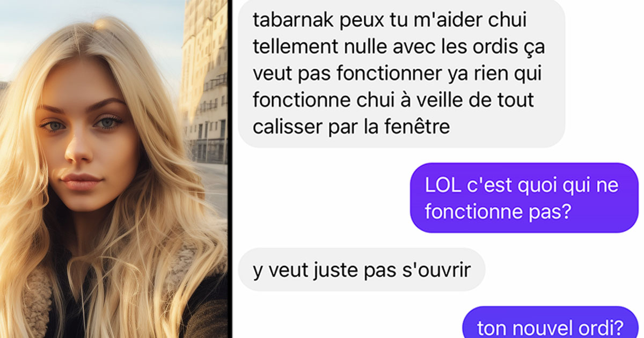The width and height of the screenshot is (644, 338).
Task: Select the purple "LOL c'est quoi" message bubble
Action: (x=524, y=198)
